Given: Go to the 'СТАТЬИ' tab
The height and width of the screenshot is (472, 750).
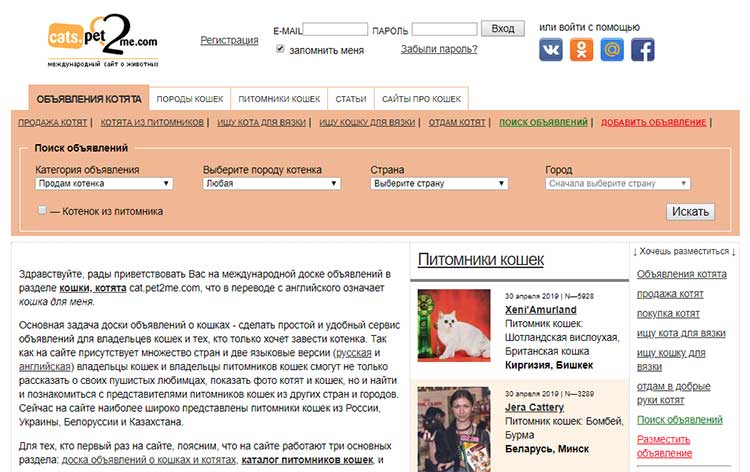Looking at the screenshot, I should click(x=351, y=99).
